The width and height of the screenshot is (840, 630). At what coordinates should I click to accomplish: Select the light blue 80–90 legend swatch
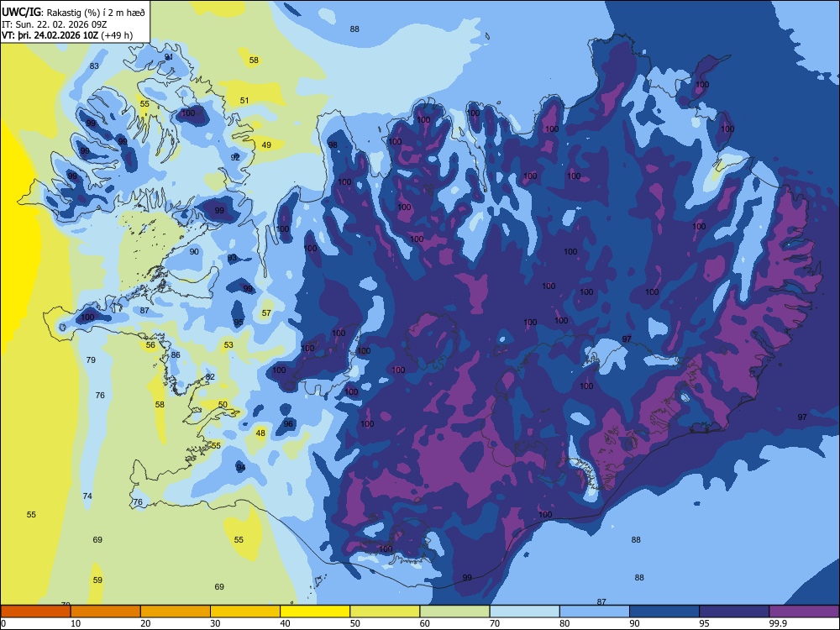point(594,612)
